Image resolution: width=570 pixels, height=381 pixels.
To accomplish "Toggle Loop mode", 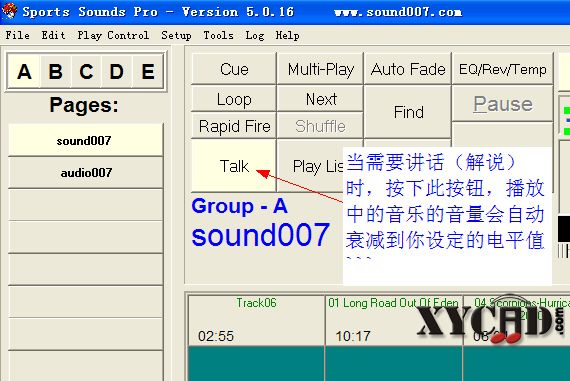I will pos(234,99).
